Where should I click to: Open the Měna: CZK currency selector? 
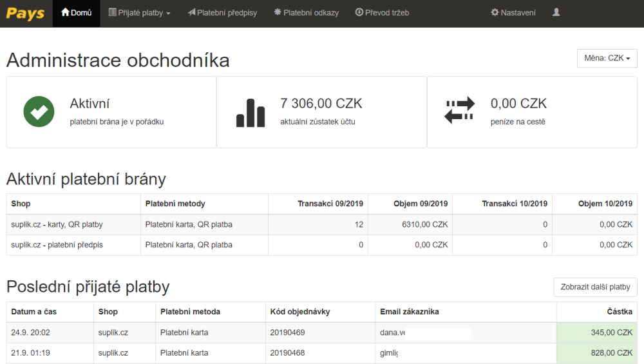pos(607,58)
